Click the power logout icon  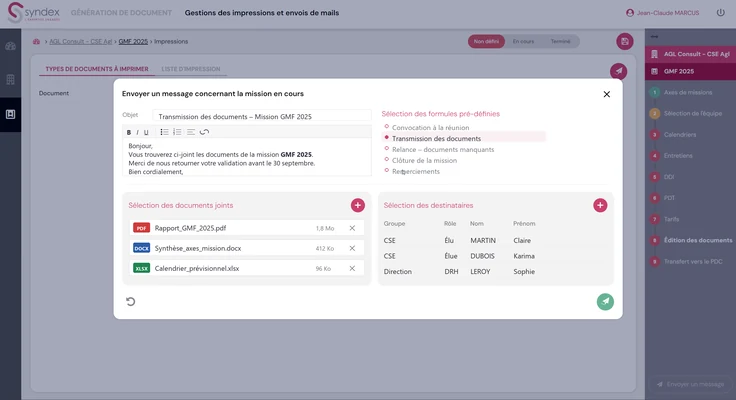coord(721,13)
